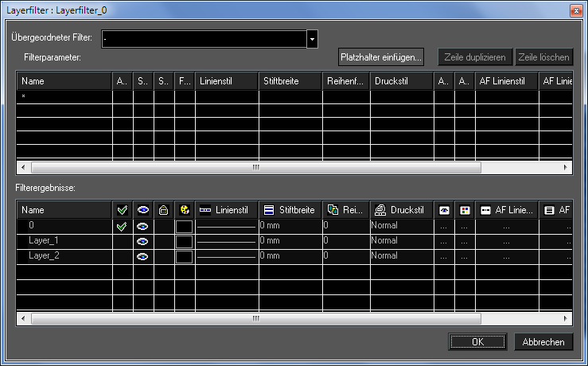Close the Layerfilter window
The height and width of the screenshot is (366, 588).
click(x=576, y=10)
